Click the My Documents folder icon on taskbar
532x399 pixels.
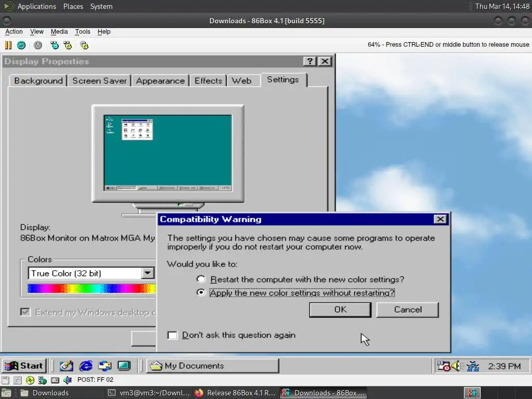pyautogui.click(x=156, y=366)
